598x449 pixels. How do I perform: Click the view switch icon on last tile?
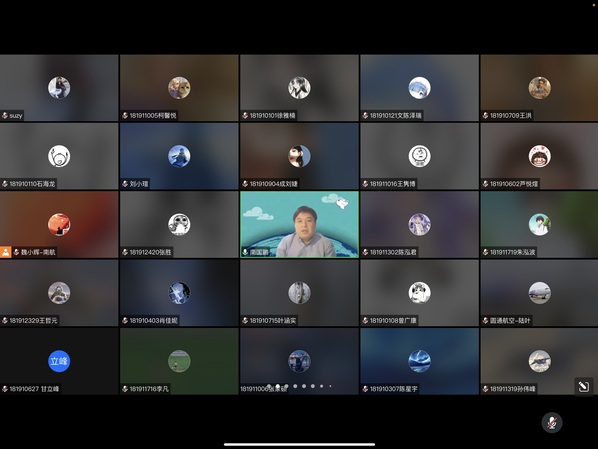coord(584,387)
